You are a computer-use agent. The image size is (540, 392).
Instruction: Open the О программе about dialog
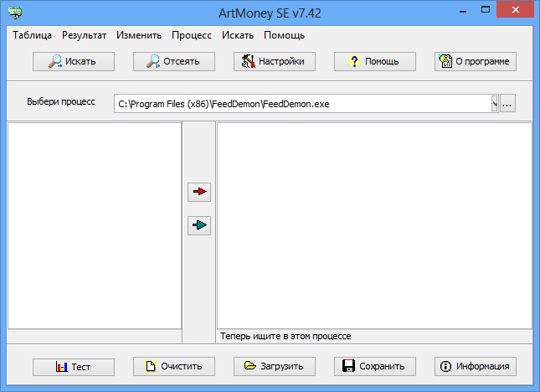tap(476, 61)
